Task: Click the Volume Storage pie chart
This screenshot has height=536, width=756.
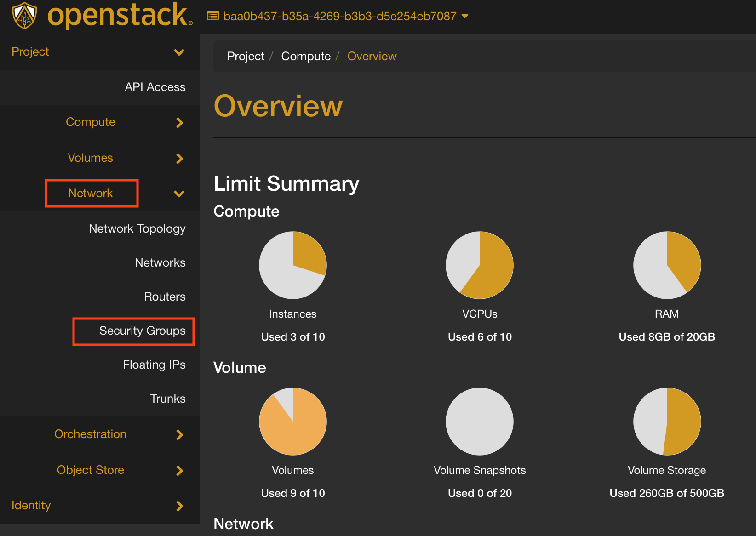Action: click(x=667, y=421)
